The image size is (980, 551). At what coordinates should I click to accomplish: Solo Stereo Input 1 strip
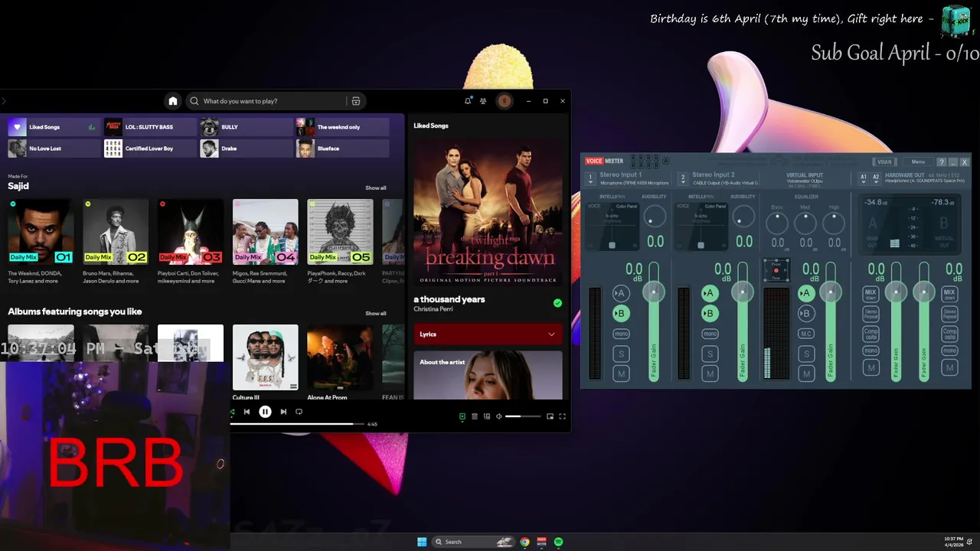(x=621, y=354)
